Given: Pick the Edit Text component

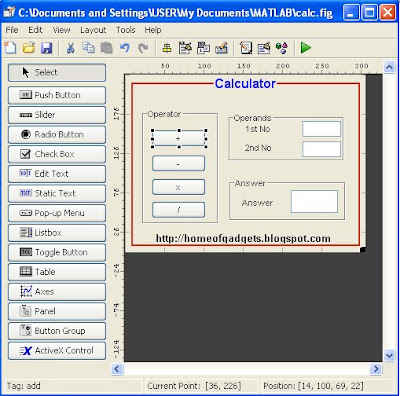Looking at the screenshot, I should pos(57,174).
